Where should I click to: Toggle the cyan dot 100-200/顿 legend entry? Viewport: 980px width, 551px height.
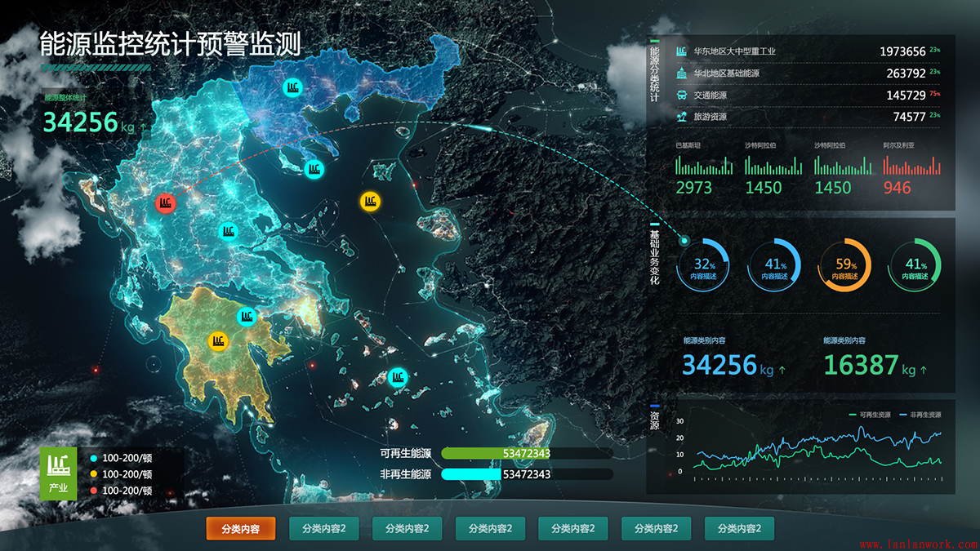coord(121,458)
